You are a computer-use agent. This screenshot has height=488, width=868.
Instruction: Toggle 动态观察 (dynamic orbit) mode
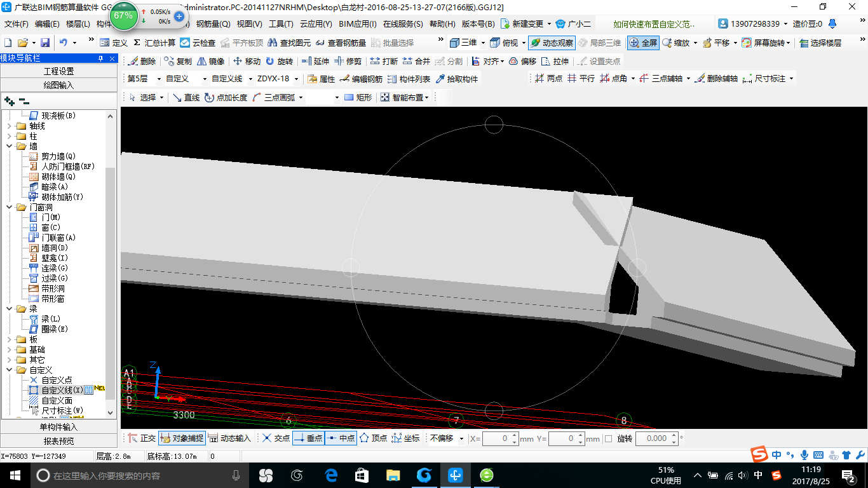click(x=552, y=43)
